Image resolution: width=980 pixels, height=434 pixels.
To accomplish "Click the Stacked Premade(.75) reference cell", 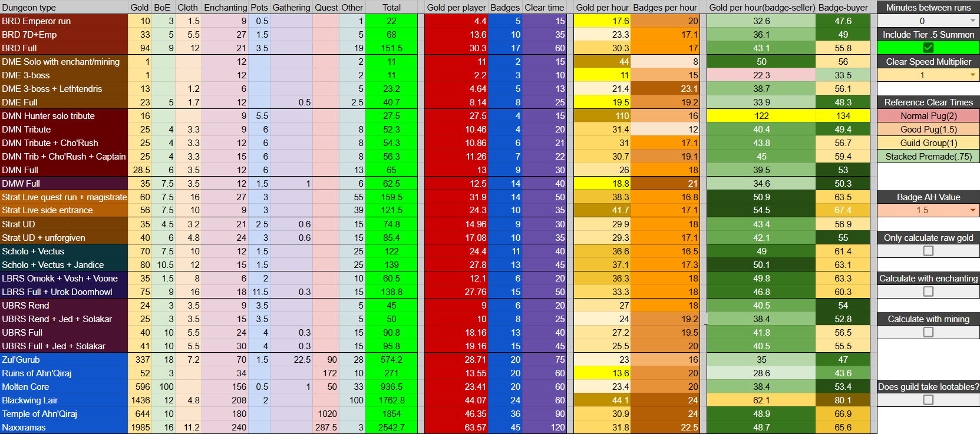I will [x=928, y=157].
